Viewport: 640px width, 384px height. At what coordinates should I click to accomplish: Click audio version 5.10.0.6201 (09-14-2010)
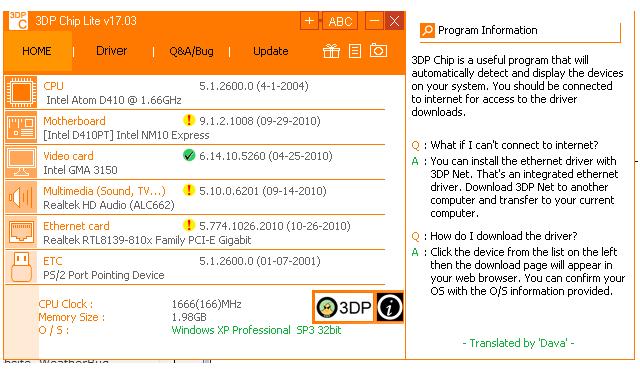click(x=263, y=191)
